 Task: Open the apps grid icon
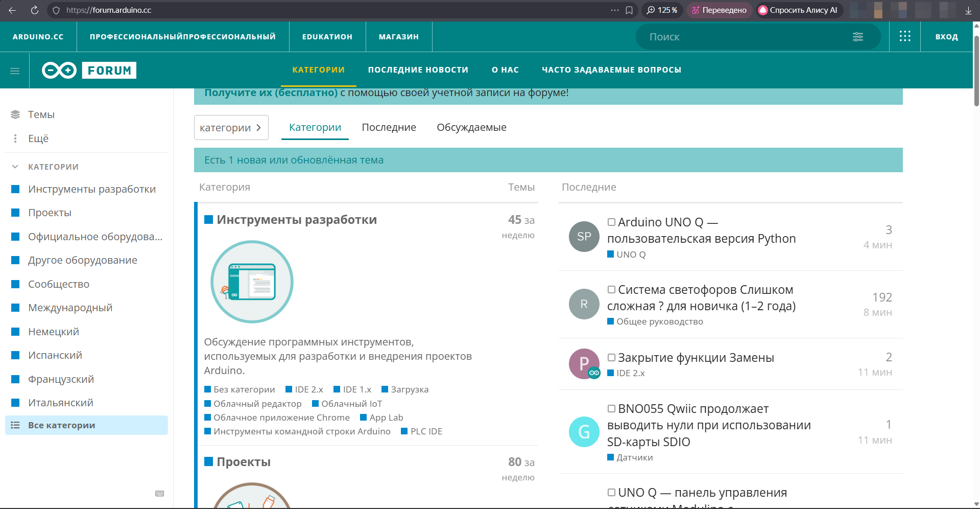coord(904,36)
